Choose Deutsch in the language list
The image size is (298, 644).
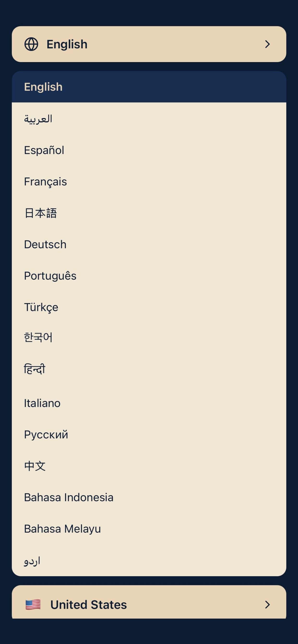149,244
